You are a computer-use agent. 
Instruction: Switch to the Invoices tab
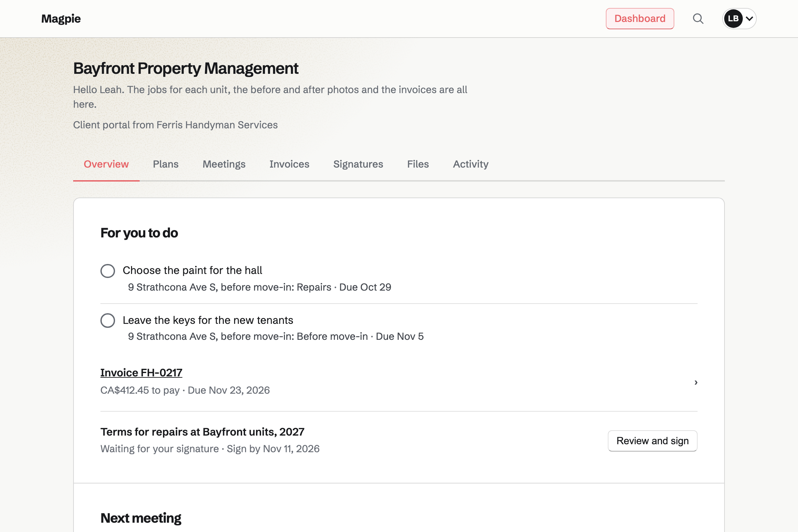(289, 164)
